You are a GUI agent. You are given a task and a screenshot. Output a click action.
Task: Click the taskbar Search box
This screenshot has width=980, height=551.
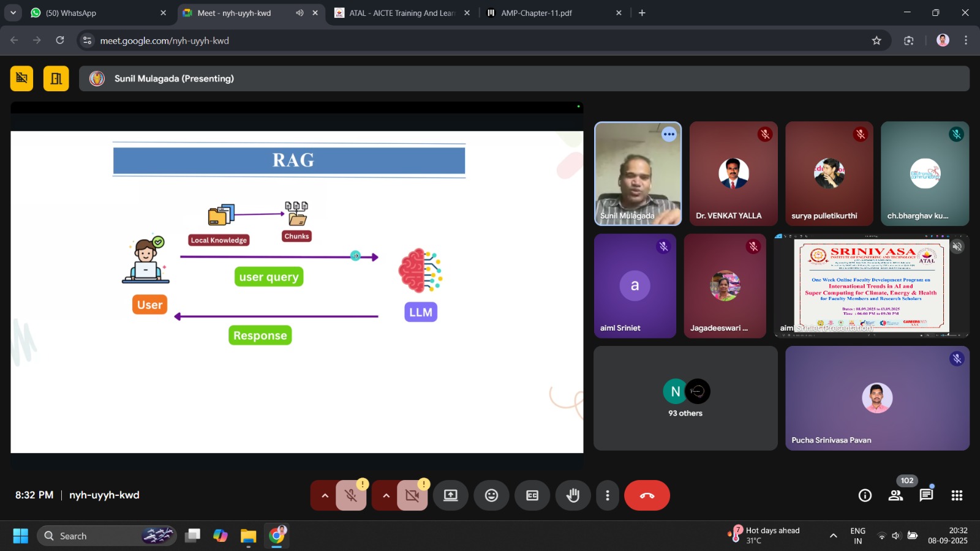[x=107, y=536]
